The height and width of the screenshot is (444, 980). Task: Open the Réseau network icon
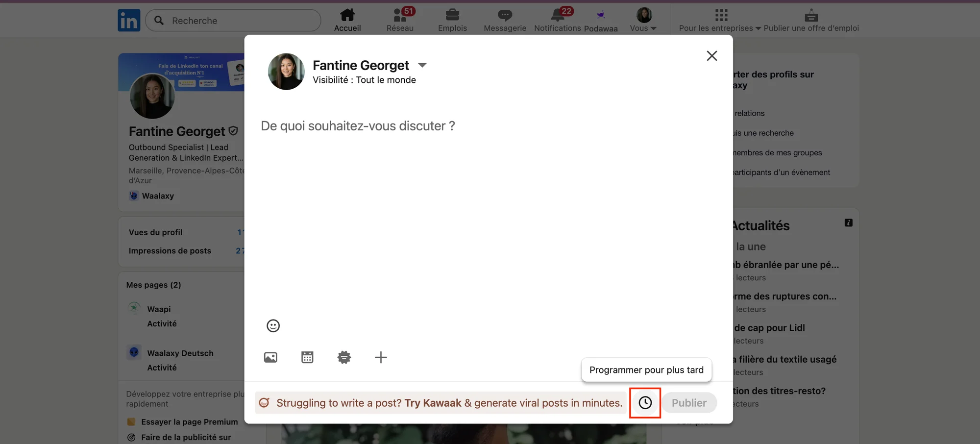point(400,15)
